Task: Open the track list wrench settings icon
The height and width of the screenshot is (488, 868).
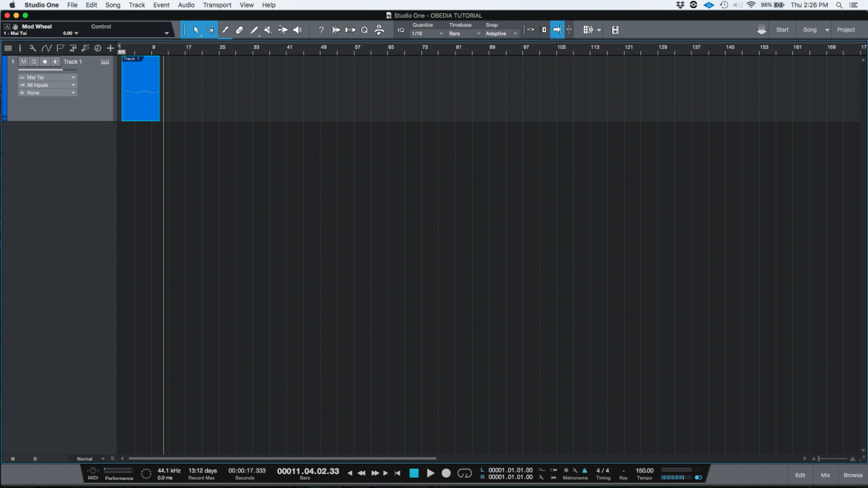Action: click(x=33, y=47)
